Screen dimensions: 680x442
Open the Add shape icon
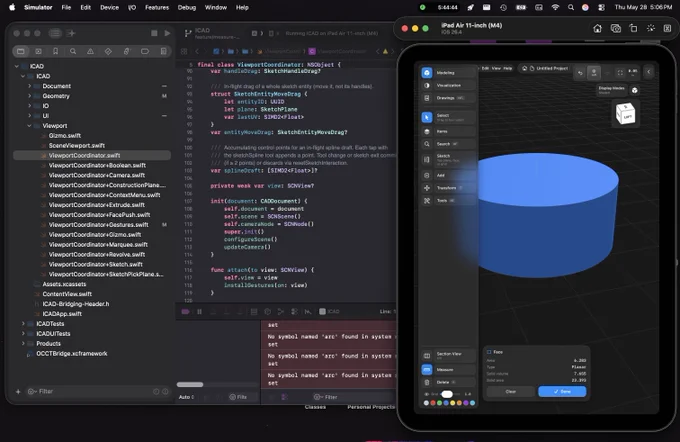(x=427, y=175)
